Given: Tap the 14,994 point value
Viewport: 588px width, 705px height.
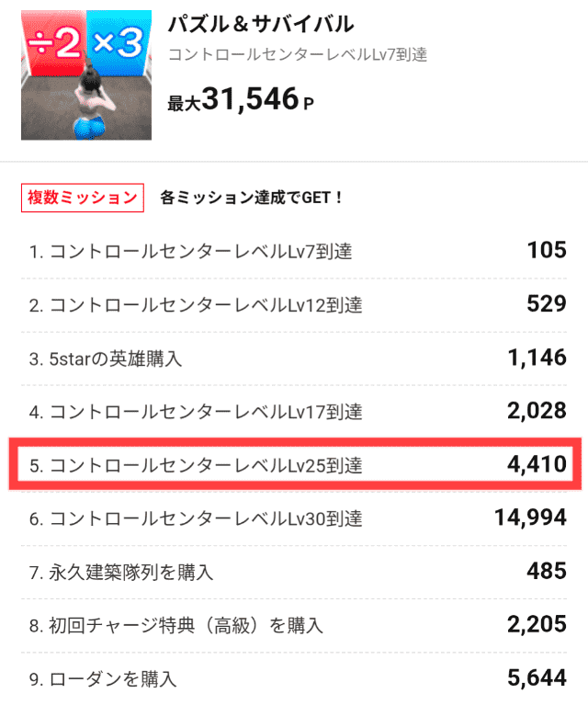Looking at the screenshot, I should (530, 519).
